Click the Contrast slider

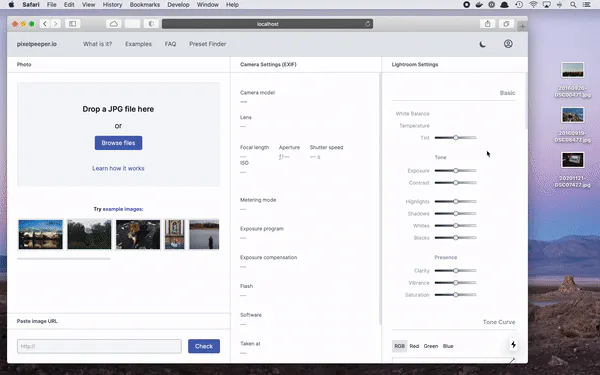[455, 183]
